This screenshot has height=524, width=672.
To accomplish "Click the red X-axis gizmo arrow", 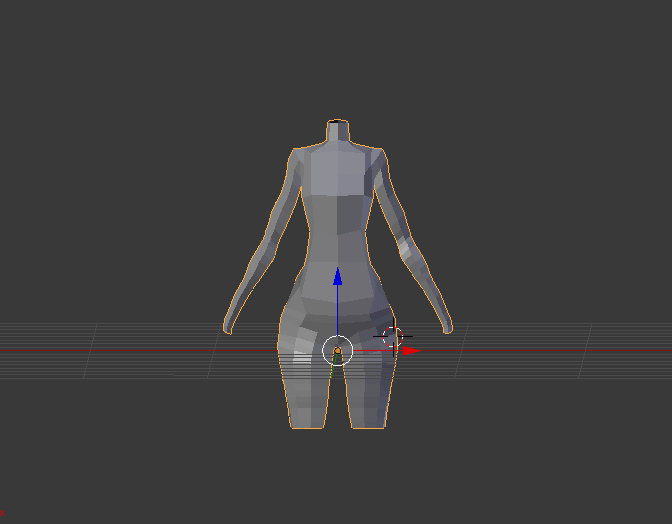I will coord(411,351).
